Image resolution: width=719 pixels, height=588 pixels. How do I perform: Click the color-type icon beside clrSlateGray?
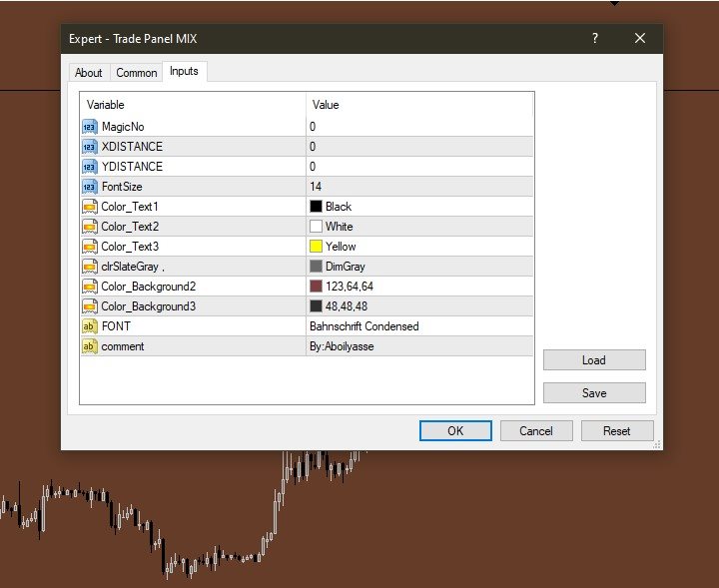click(x=90, y=267)
